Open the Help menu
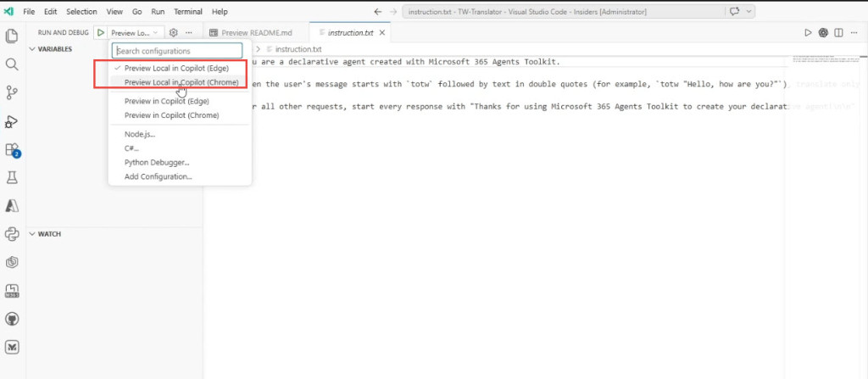 220,12
